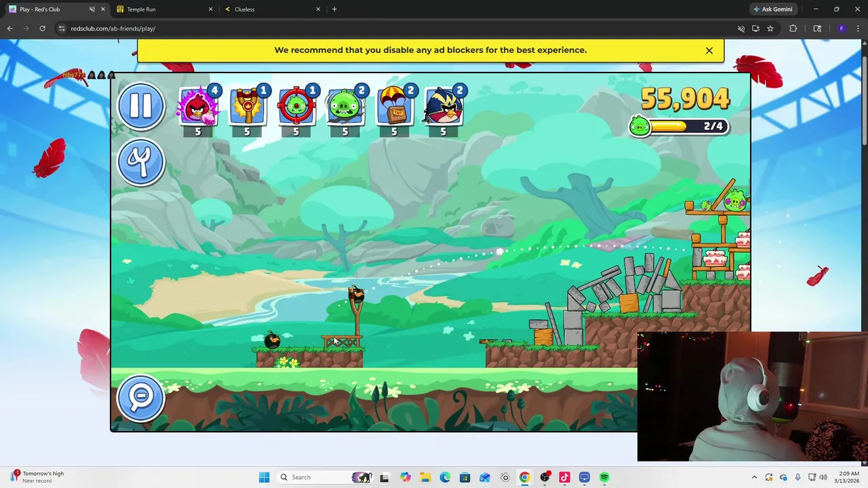Image resolution: width=868 pixels, height=488 pixels.
Task: Open the Chrome extensions menu
Action: (793, 28)
